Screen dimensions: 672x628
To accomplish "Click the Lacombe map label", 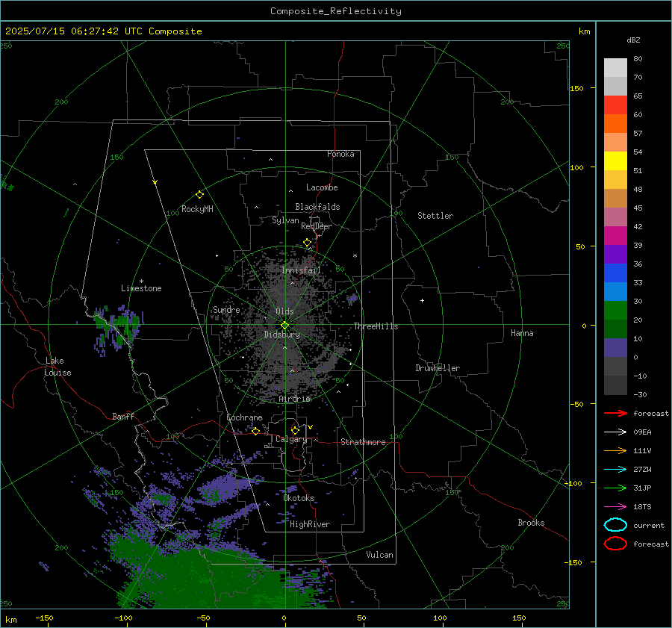I will coord(322,187).
